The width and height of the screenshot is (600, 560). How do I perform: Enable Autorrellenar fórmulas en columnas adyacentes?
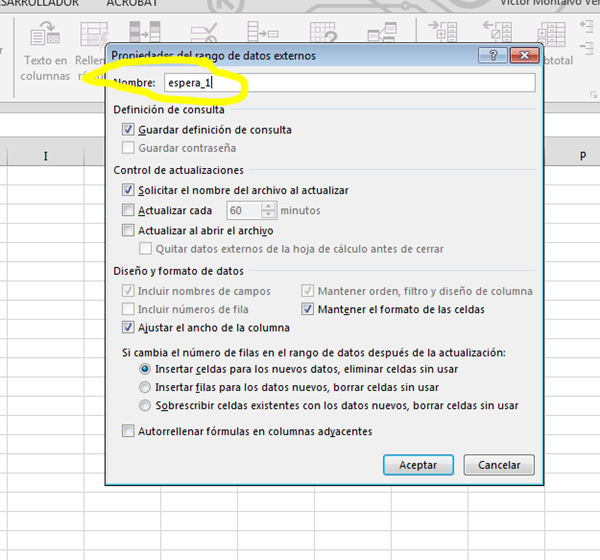(x=128, y=431)
